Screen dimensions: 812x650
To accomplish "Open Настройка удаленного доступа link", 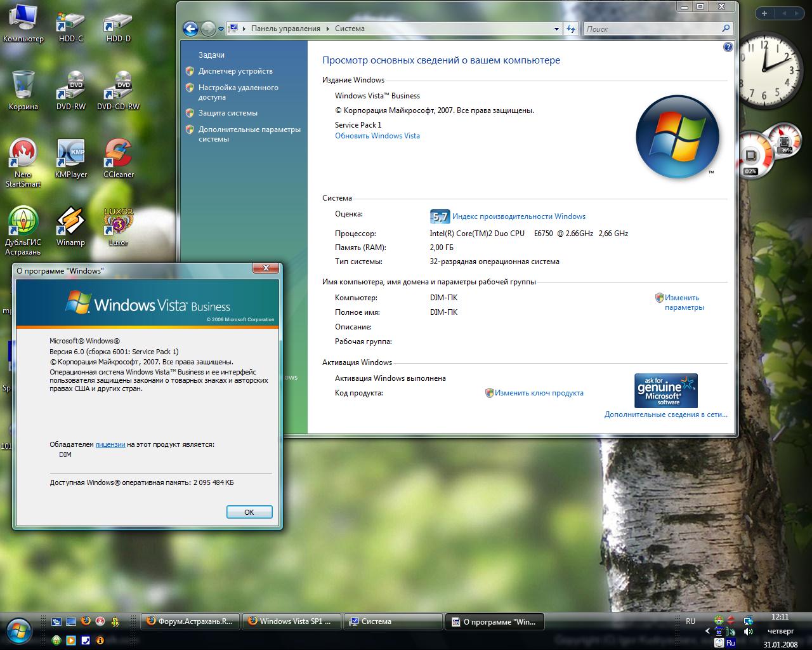I will pyautogui.click(x=238, y=92).
